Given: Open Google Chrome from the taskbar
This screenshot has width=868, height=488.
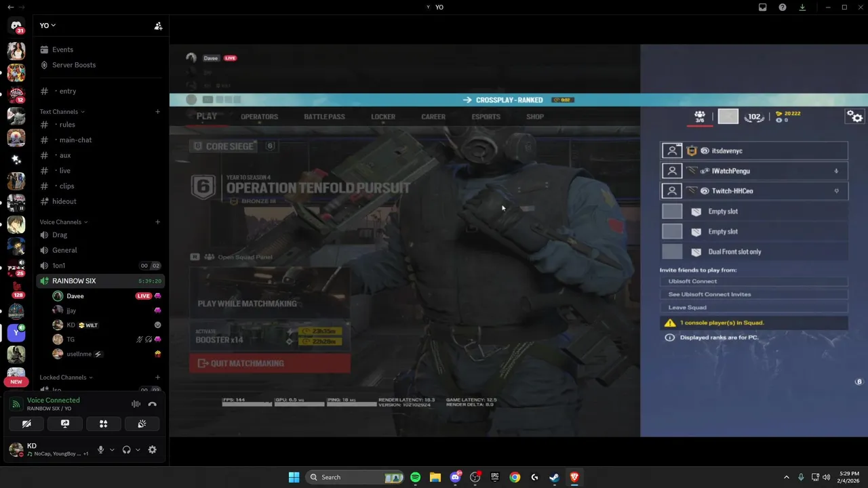Looking at the screenshot, I should click(515, 477).
